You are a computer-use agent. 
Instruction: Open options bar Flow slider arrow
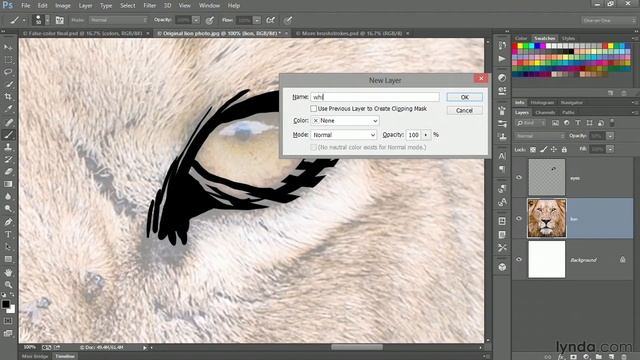257,20
